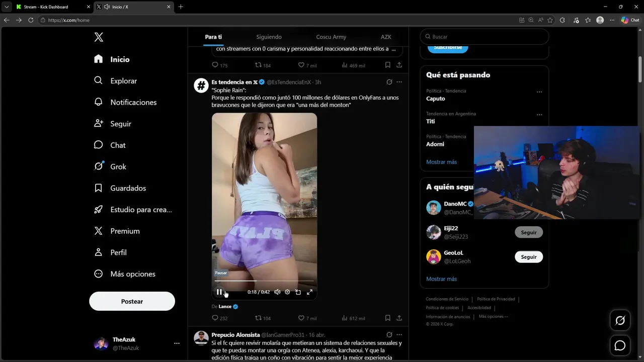Image resolution: width=644 pixels, height=362 pixels.
Task: Open Estudio para creadores
Action: pos(134,210)
